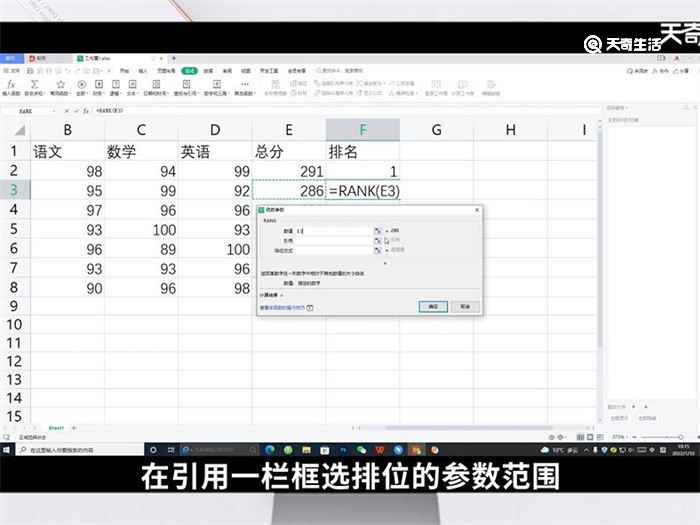Open the common functions star icon
Image resolution: width=700 pixels, height=525 pixels.
pos(60,84)
